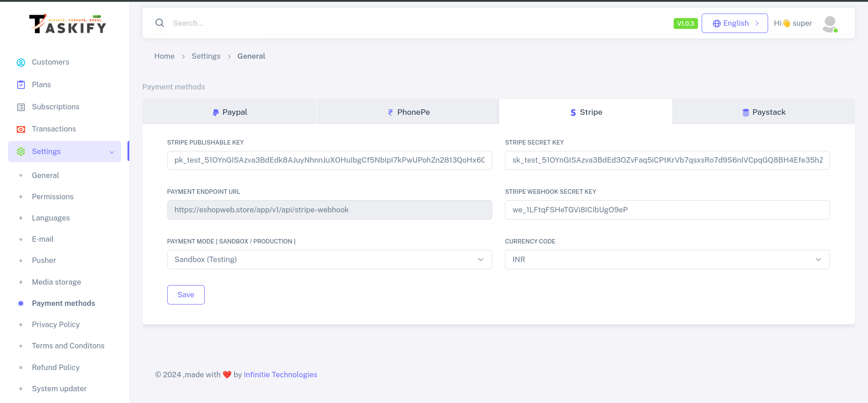Click the search magnifier icon
This screenshot has height=403, width=868.
coord(160,23)
